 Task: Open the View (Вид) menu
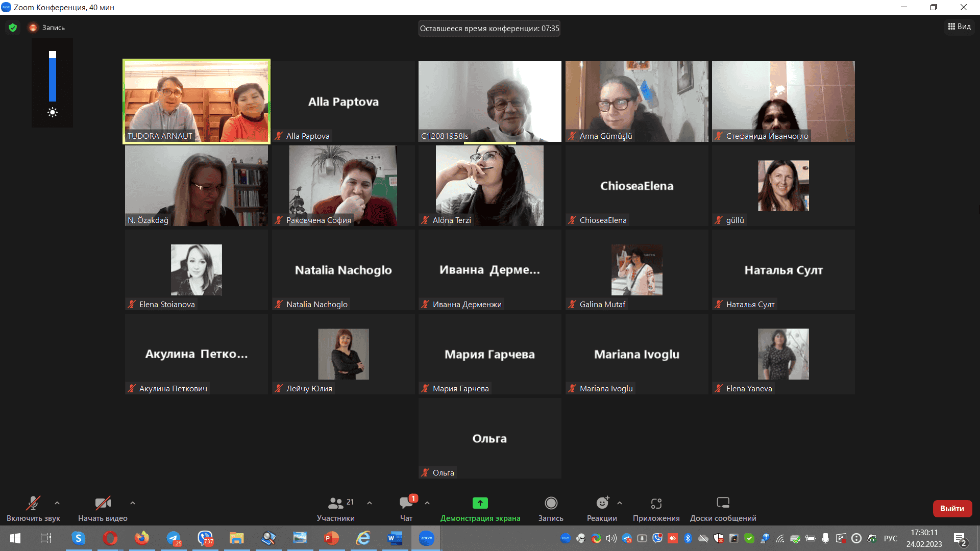point(960,27)
